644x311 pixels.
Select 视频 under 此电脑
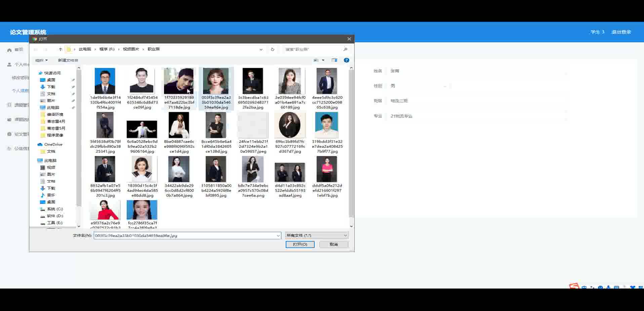click(47, 168)
